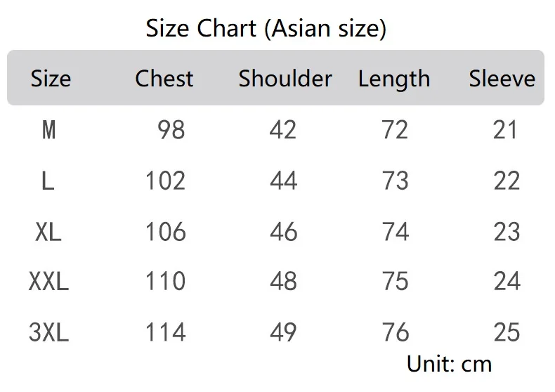This screenshot has height=392, width=555.
Task: Click the XXL size row label
Action: pos(48,282)
